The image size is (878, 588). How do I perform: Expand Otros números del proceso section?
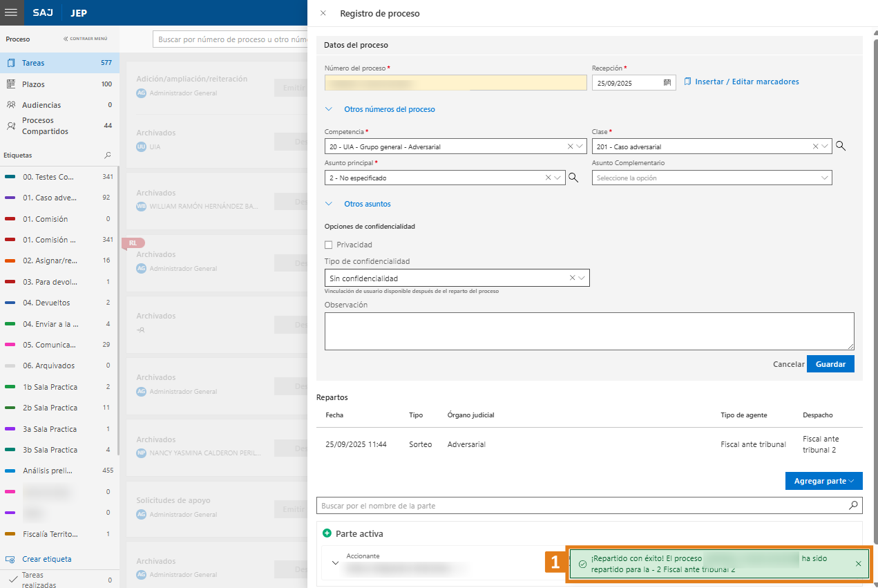(x=389, y=109)
